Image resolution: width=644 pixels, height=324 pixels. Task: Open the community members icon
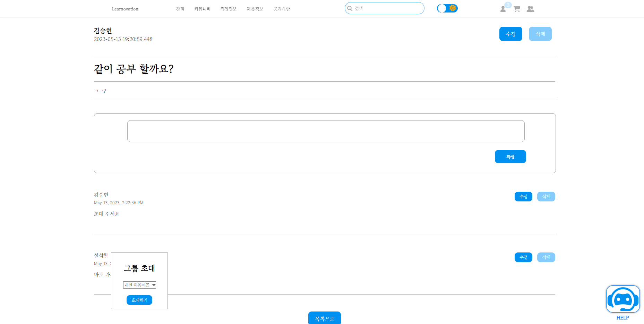coord(531,9)
